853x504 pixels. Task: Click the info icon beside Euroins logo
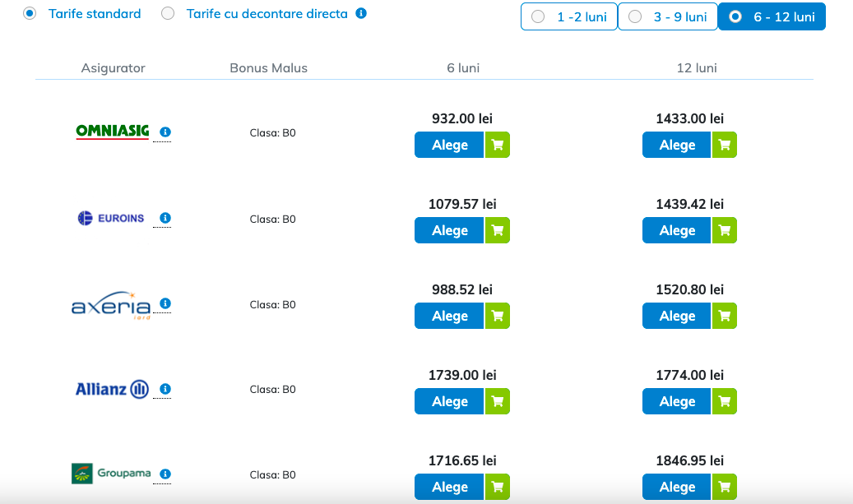165,218
